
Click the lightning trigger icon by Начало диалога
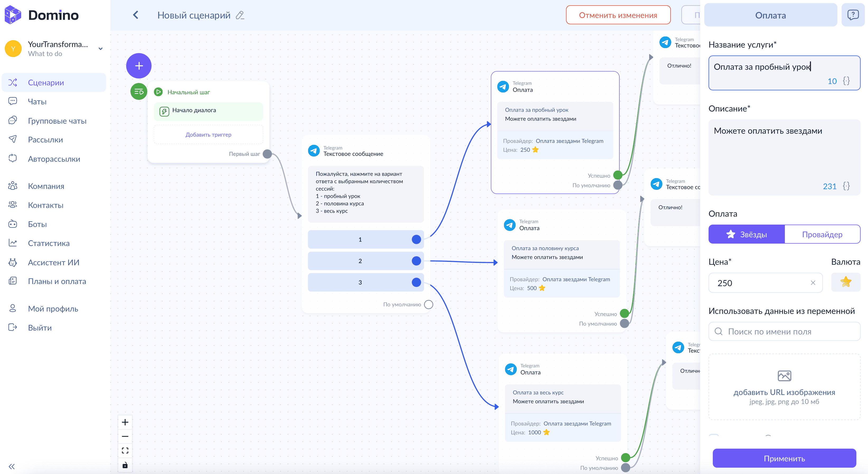164,111
